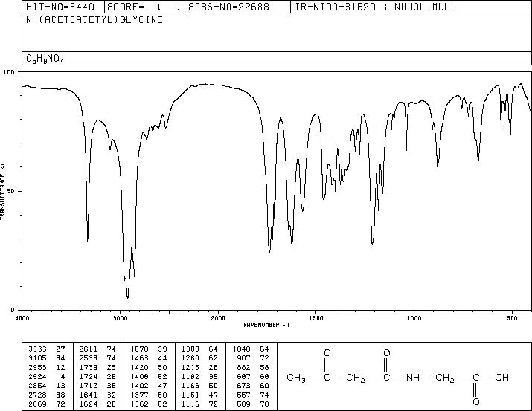Click the 1000 tick label on wavenumber axis
This screenshot has width=532, height=411.
click(414, 318)
